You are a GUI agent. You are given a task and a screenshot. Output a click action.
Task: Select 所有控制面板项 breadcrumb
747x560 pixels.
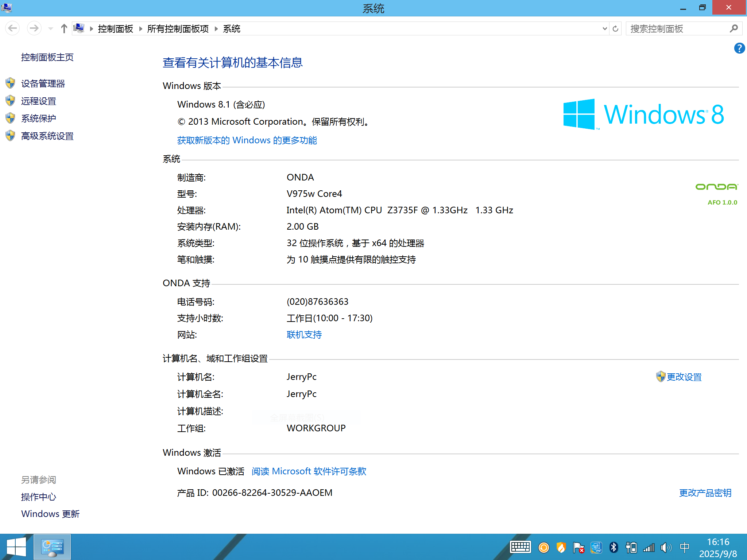(178, 28)
